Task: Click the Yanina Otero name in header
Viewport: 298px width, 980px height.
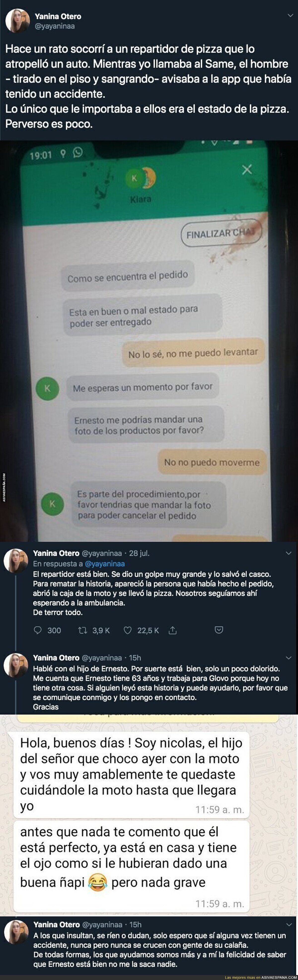Action: (x=58, y=16)
